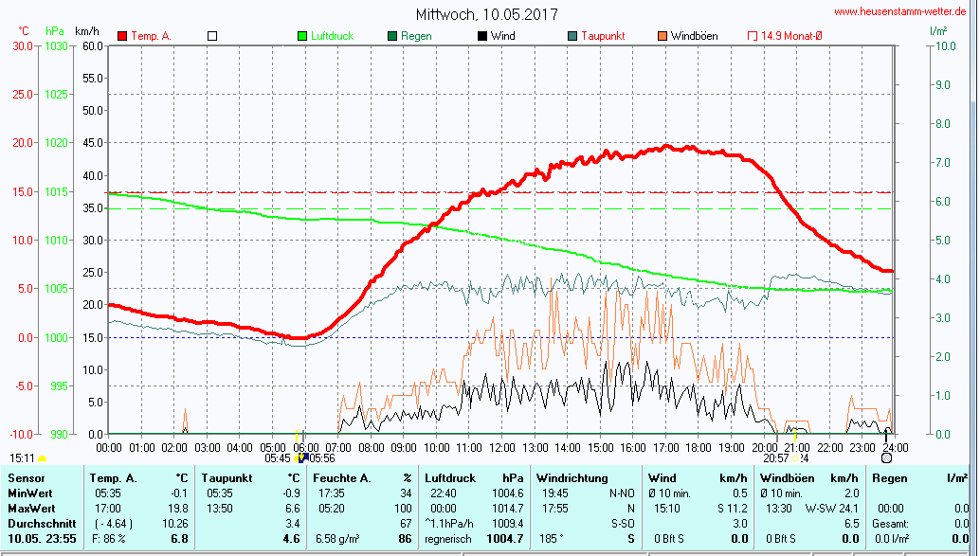980x556 pixels.
Task: Click the black Wind legend square
Action: point(482,36)
